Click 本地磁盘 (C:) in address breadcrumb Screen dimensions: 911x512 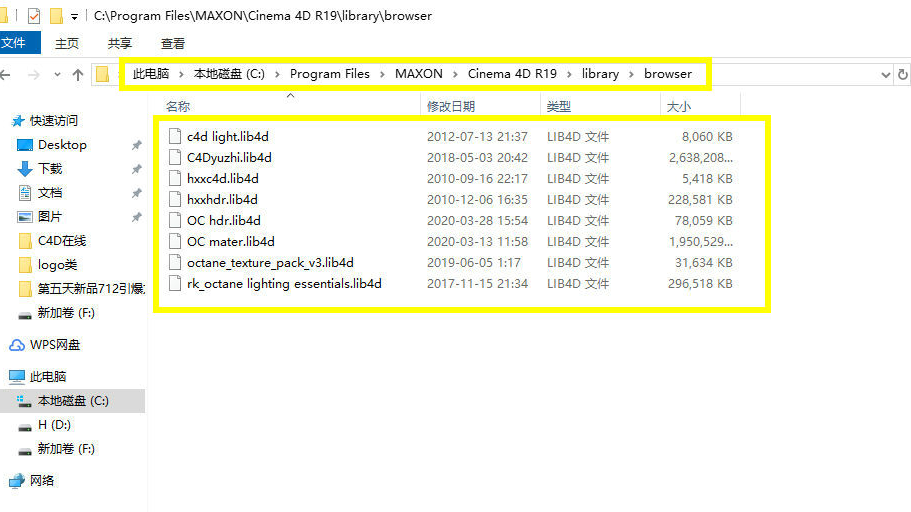pyautogui.click(x=229, y=74)
